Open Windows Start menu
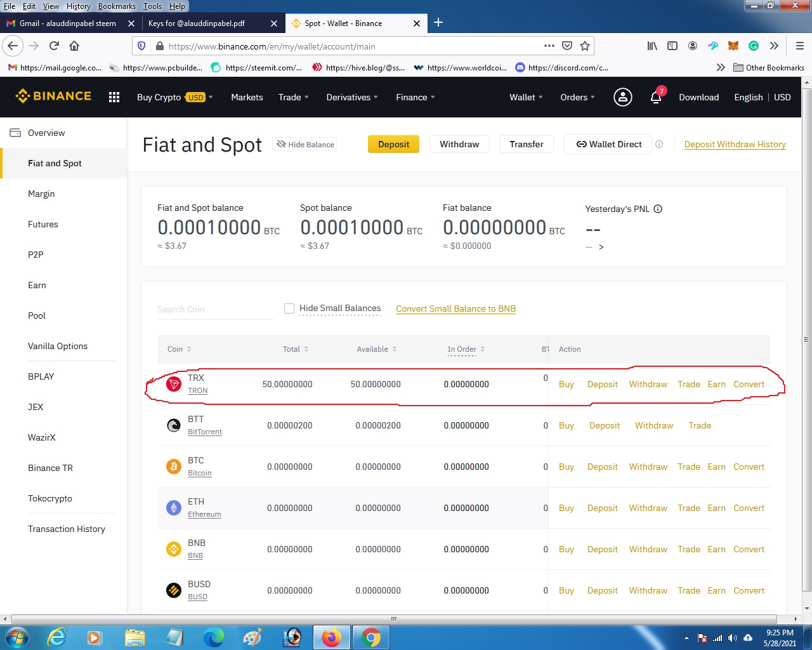This screenshot has width=812, height=650. [x=16, y=637]
